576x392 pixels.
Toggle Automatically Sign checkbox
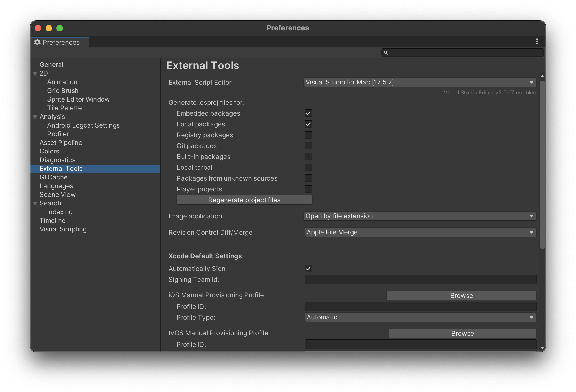point(308,269)
